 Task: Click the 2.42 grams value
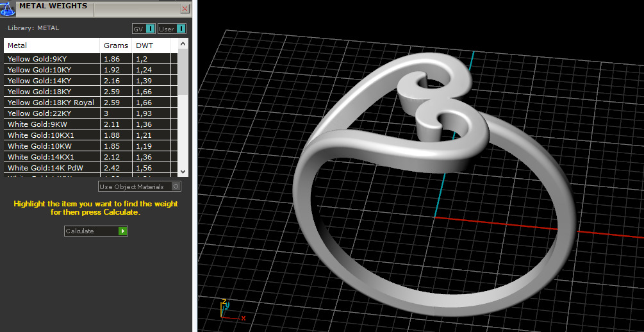pyautogui.click(x=111, y=168)
